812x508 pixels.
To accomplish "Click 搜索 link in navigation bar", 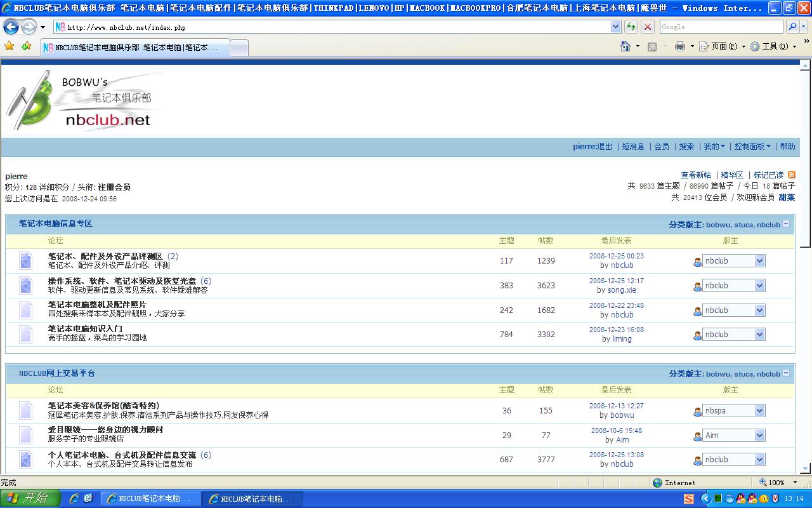I will [686, 147].
